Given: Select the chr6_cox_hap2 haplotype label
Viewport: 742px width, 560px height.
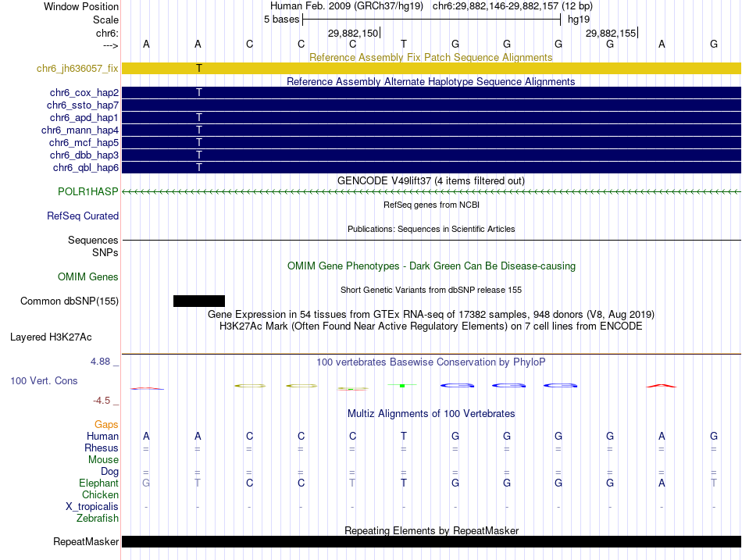Looking at the screenshot, I should 84,93.
